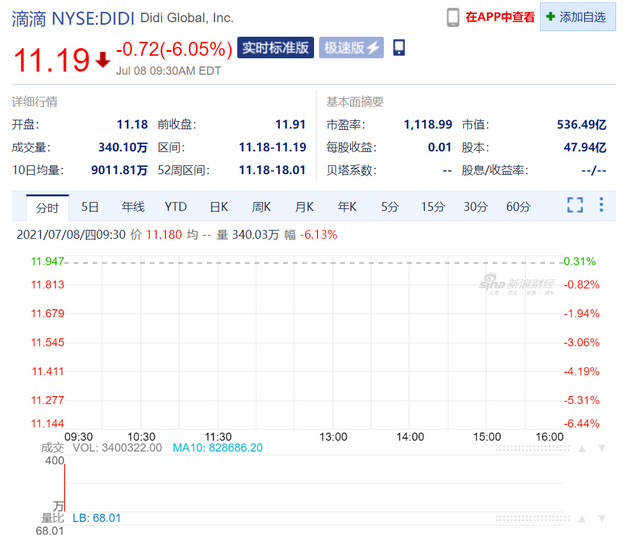Open the 年线 chart tab
Viewport: 630px width, 539px height.
(x=133, y=207)
